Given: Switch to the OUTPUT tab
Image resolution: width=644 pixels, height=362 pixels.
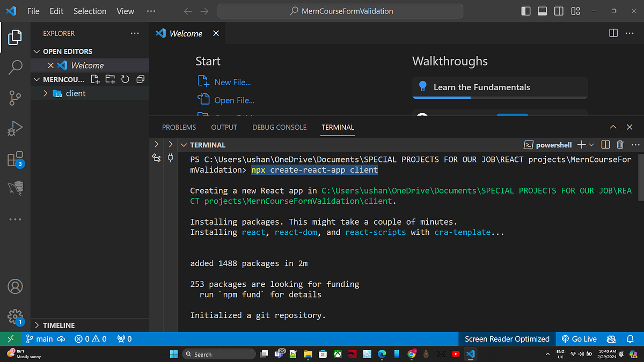Looking at the screenshot, I should coord(224,127).
